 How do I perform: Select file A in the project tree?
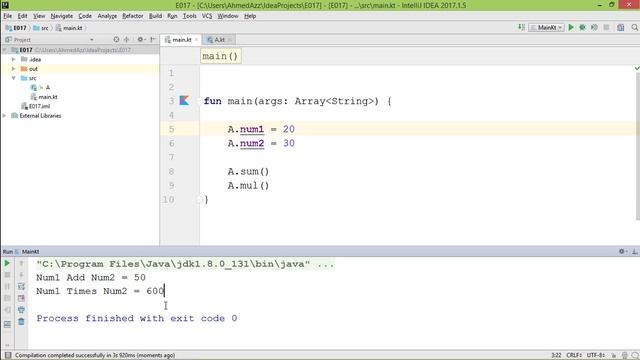(40, 87)
